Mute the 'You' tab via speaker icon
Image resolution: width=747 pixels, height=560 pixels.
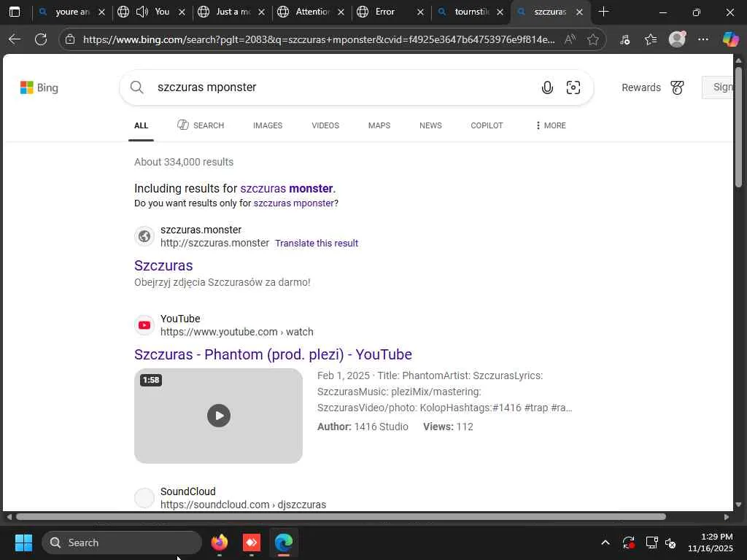pyautogui.click(x=142, y=12)
